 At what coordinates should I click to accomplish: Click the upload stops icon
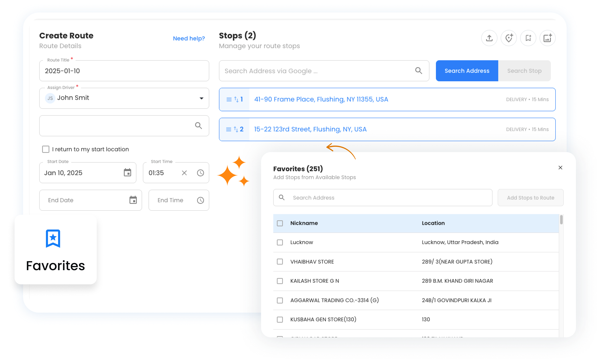pos(489,38)
